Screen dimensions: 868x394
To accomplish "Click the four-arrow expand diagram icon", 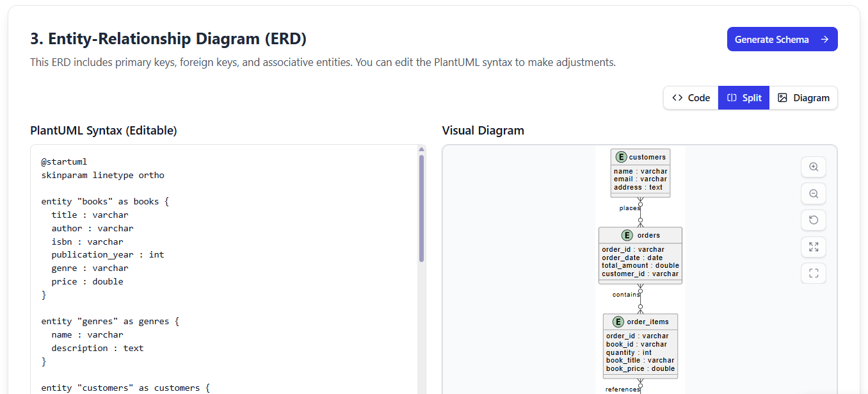I will coord(813,247).
